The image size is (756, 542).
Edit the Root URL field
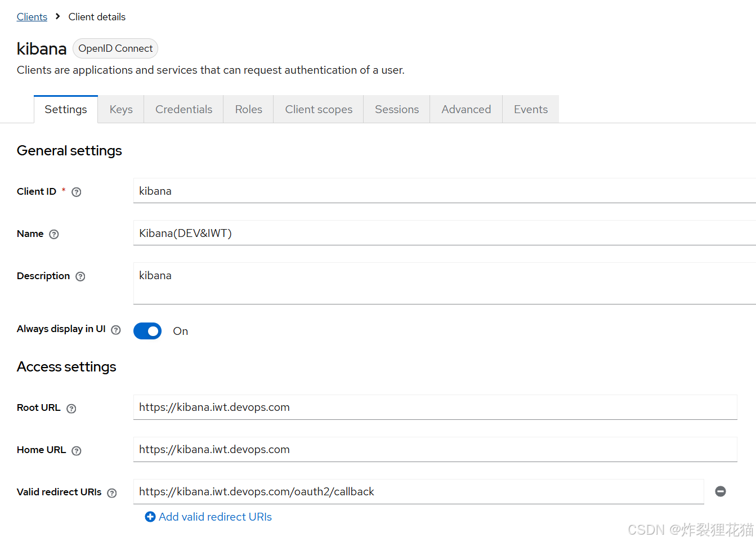(x=435, y=407)
